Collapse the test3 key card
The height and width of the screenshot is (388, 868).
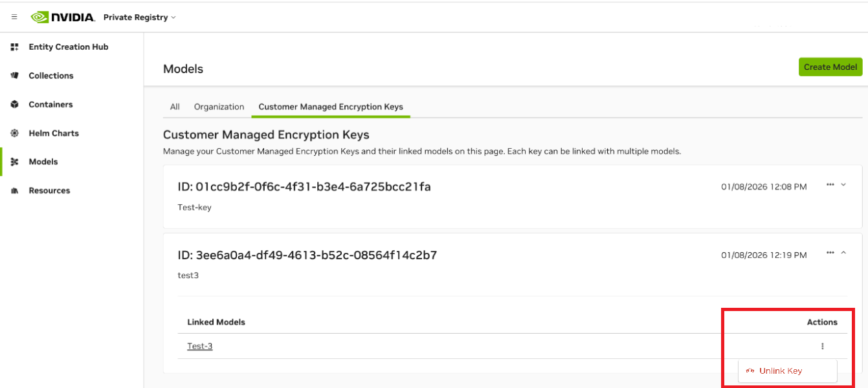pyautogui.click(x=843, y=253)
